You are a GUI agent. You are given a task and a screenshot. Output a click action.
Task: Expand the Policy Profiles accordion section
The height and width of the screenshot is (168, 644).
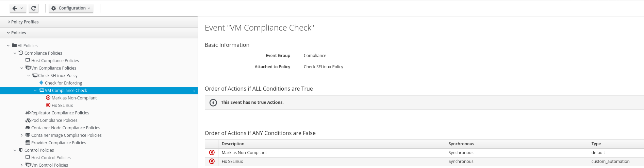pos(25,22)
